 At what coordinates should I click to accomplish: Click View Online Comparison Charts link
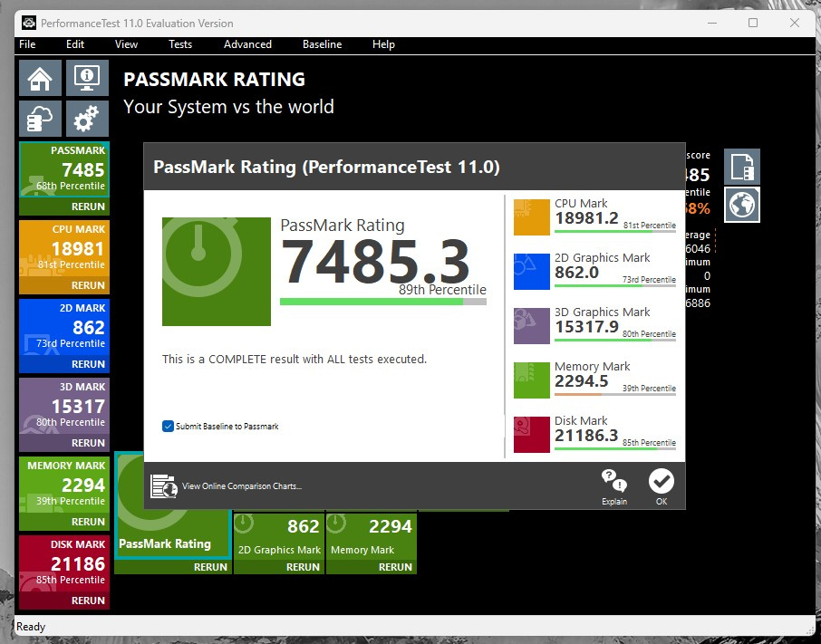point(241,486)
